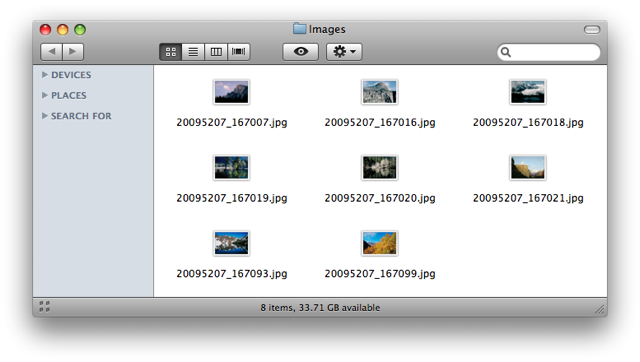Image resolution: width=640 pixels, height=362 pixels.
Task: Click file name 20095207_167007.jpg
Action: pos(232,122)
